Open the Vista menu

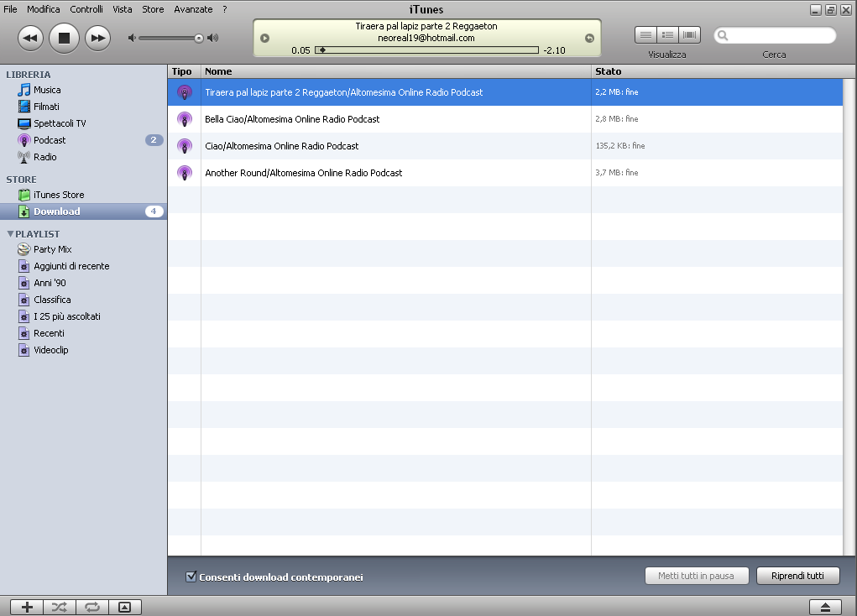click(x=123, y=9)
